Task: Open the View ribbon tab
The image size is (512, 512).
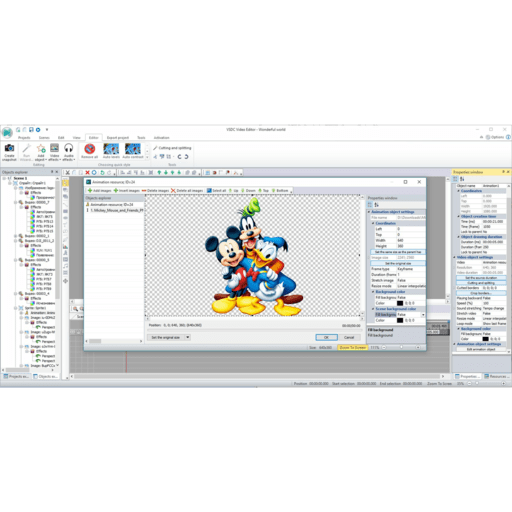Action: click(77, 138)
